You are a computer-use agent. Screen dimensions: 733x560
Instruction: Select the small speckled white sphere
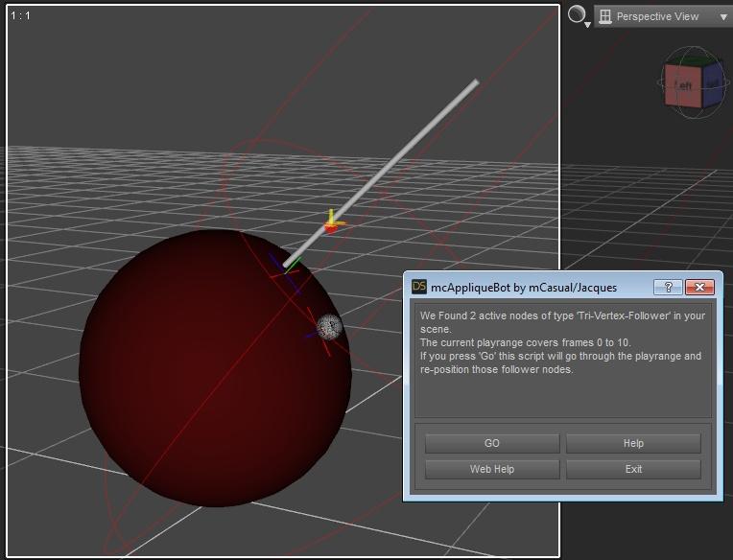click(x=329, y=326)
